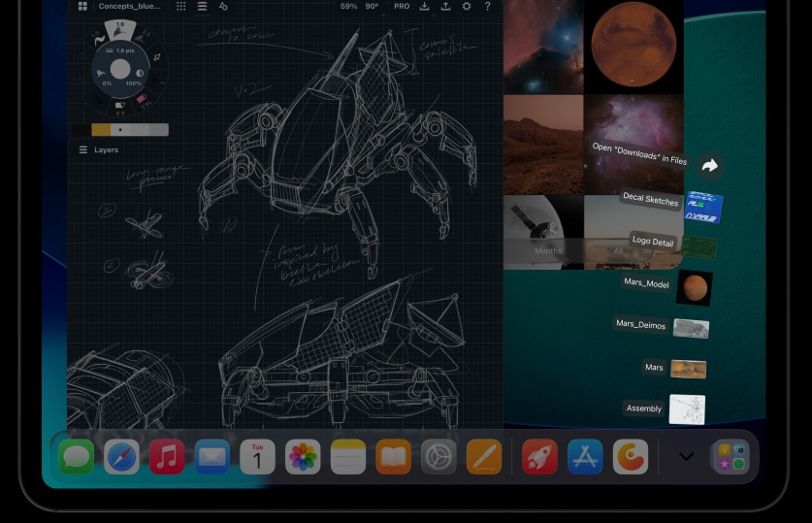Click the import download arrow icon
Image resolution: width=812 pixels, height=523 pixels.
click(x=424, y=6)
